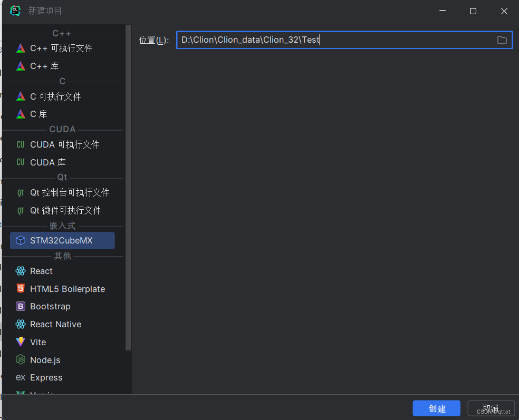Click the React Native atom icon
This screenshot has width=519, height=420.
pyautogui.click(x=21, y=324)
